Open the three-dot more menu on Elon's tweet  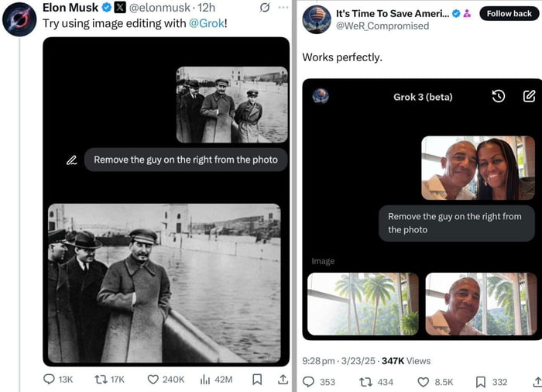(x=283, y=8)
